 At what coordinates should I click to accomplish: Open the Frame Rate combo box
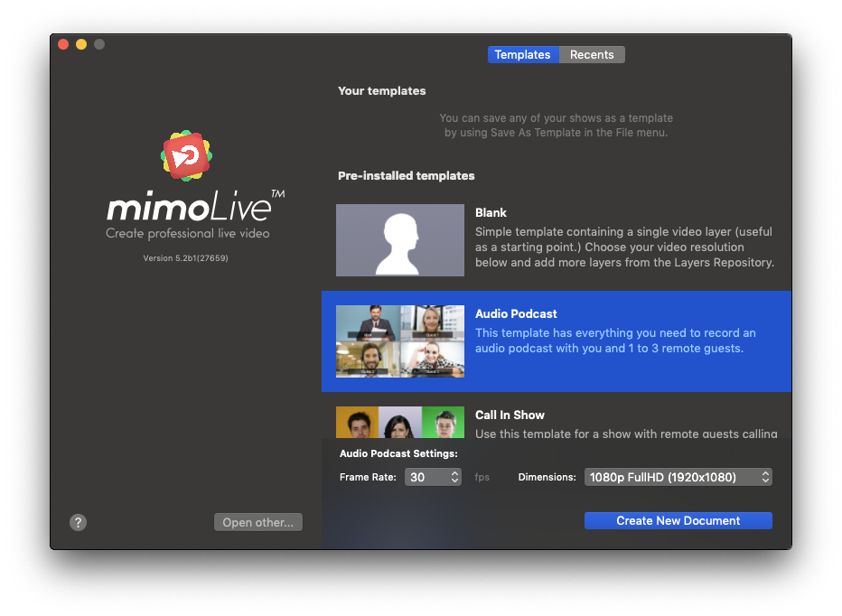point(433,477)
